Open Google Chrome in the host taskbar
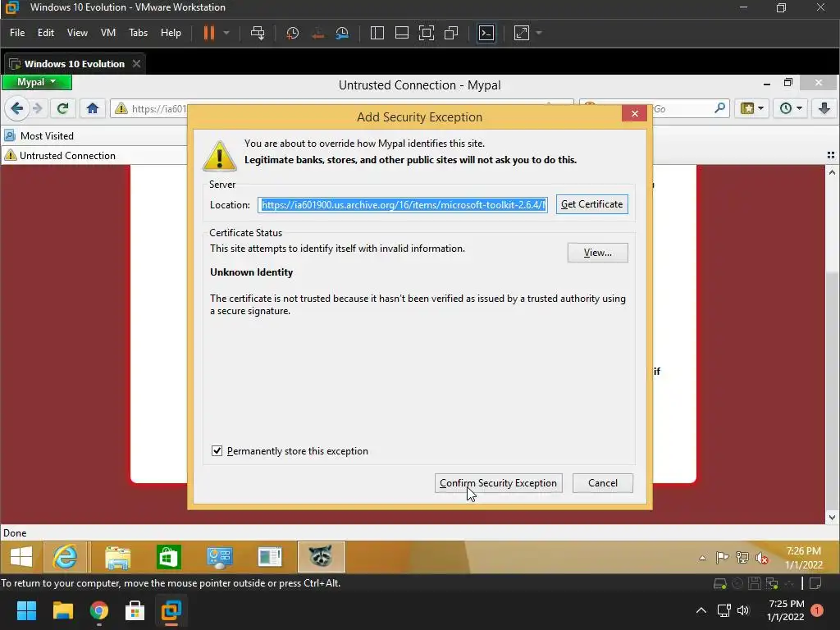The image size is (840, 630). (98, 610)
